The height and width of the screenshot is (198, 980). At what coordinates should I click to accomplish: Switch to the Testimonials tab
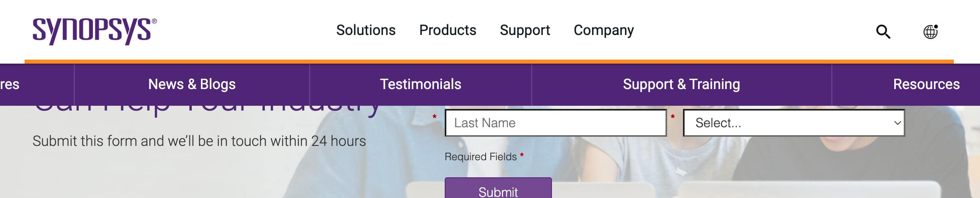(x=421, y=84)
